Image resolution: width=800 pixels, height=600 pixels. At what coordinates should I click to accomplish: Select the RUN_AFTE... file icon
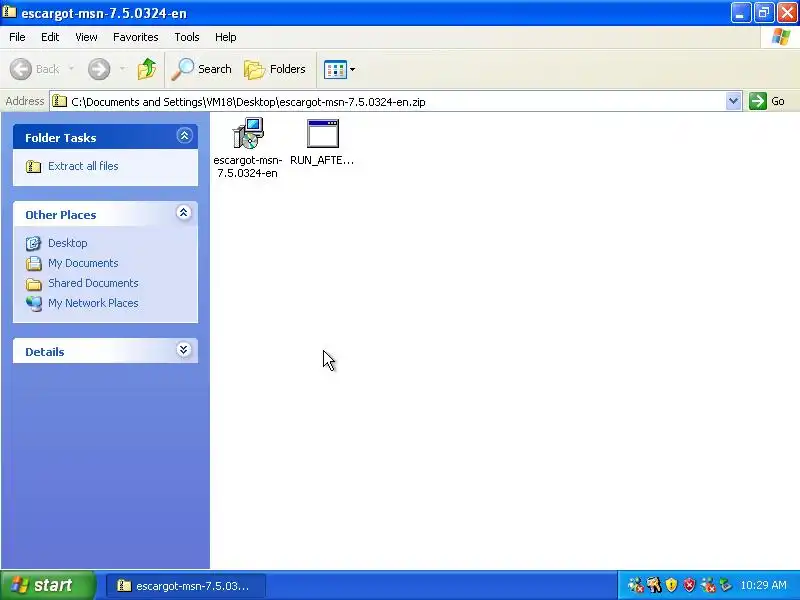click(322, 134)
